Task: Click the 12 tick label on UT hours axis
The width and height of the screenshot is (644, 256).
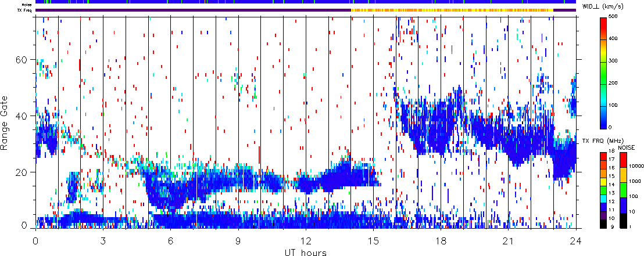Action: [306, 239]
